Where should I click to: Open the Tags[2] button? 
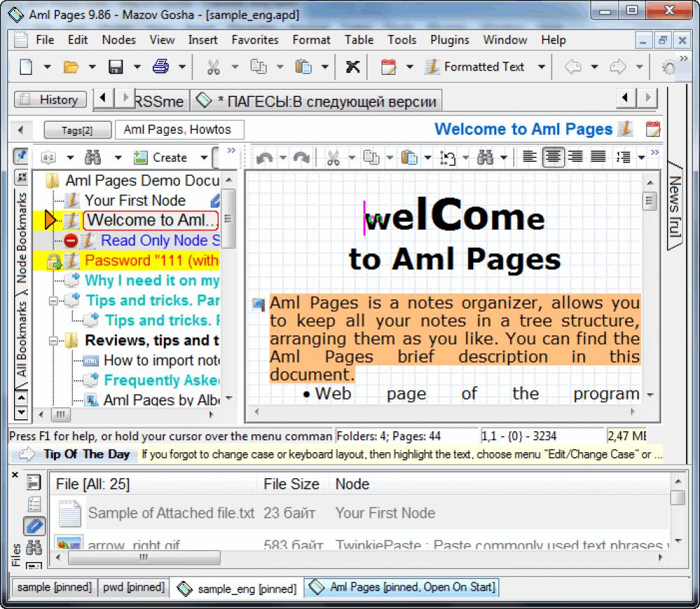[77, 129]
